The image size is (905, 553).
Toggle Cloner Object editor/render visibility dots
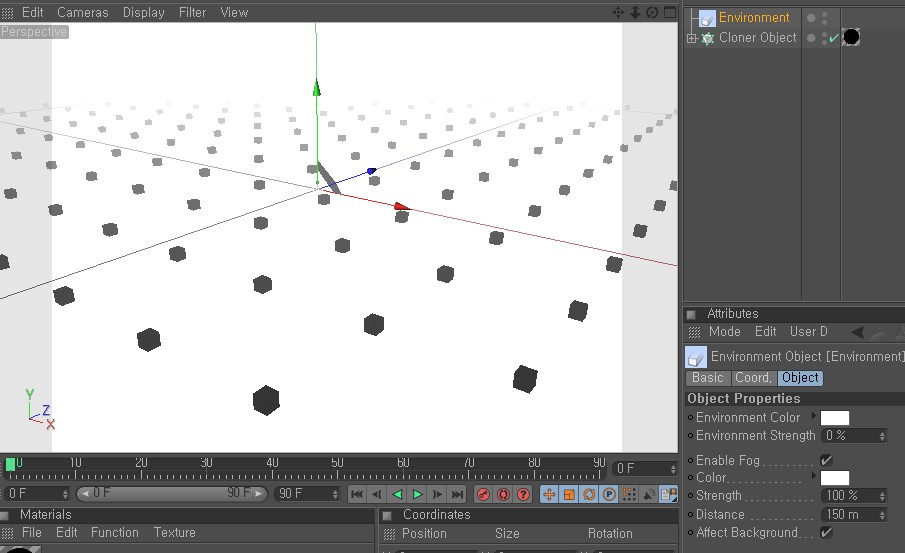824,38
